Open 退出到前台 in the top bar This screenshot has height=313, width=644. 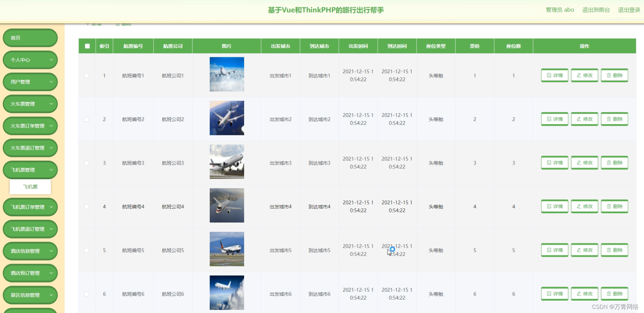(596, 10)
